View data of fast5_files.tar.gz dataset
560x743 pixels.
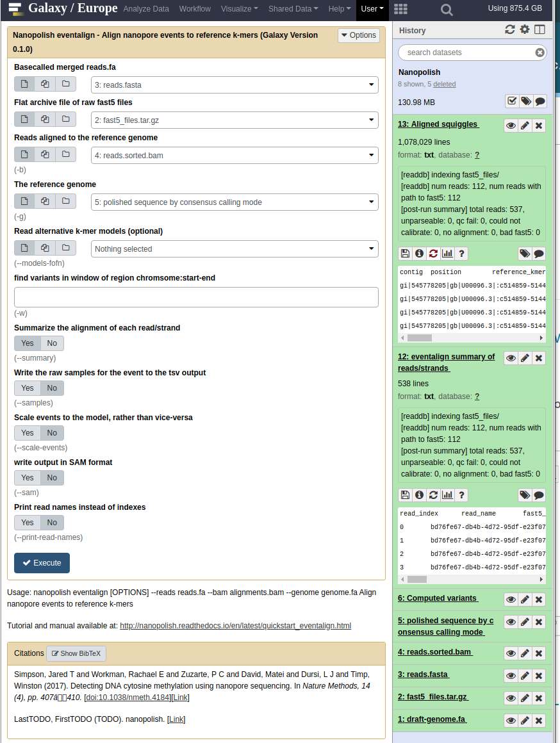(511, 698)
